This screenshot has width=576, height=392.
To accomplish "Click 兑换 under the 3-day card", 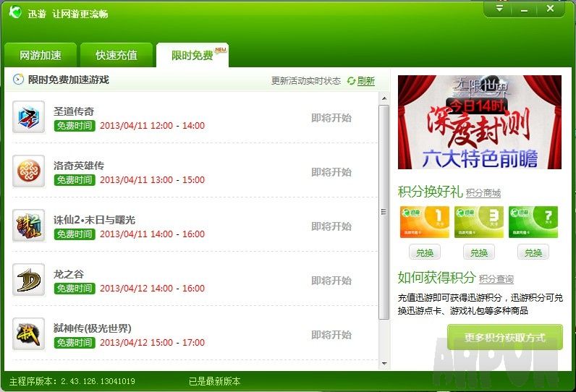I will 479,252.
